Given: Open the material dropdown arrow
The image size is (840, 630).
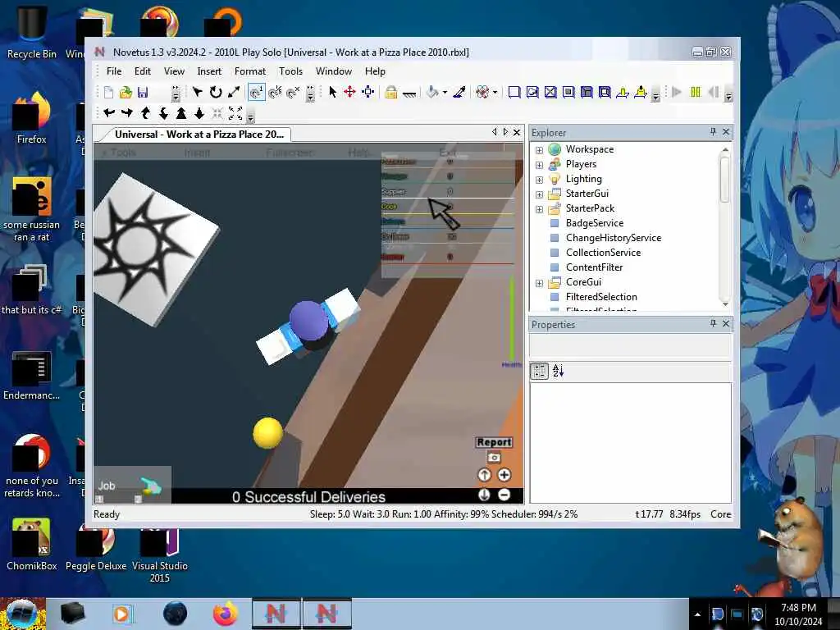Looking at the screenshot, I should [495, 92].
